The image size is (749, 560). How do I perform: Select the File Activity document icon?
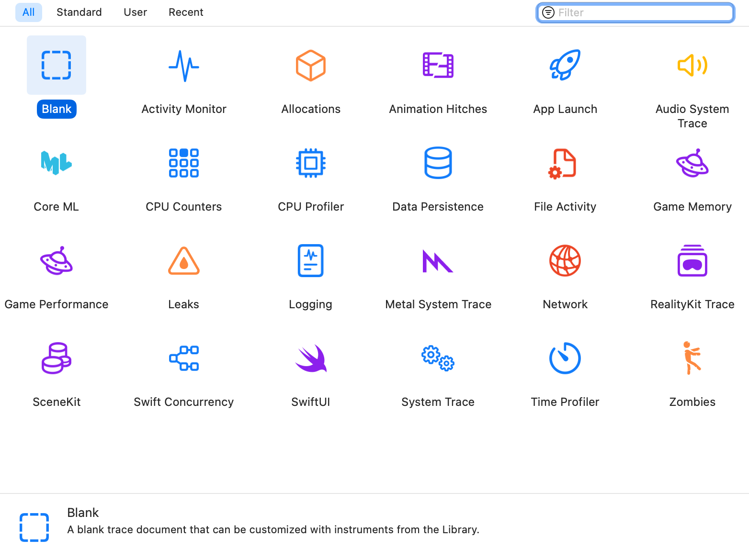click(563, 164)
